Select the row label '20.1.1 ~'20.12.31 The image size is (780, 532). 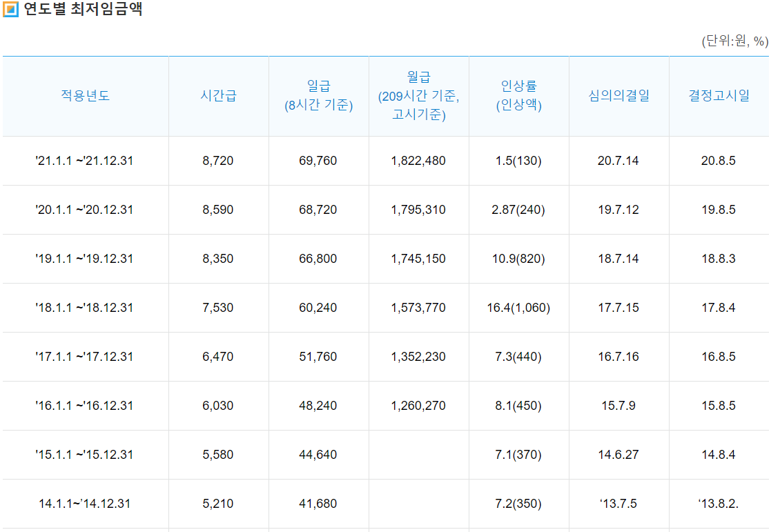coord(85,210)
